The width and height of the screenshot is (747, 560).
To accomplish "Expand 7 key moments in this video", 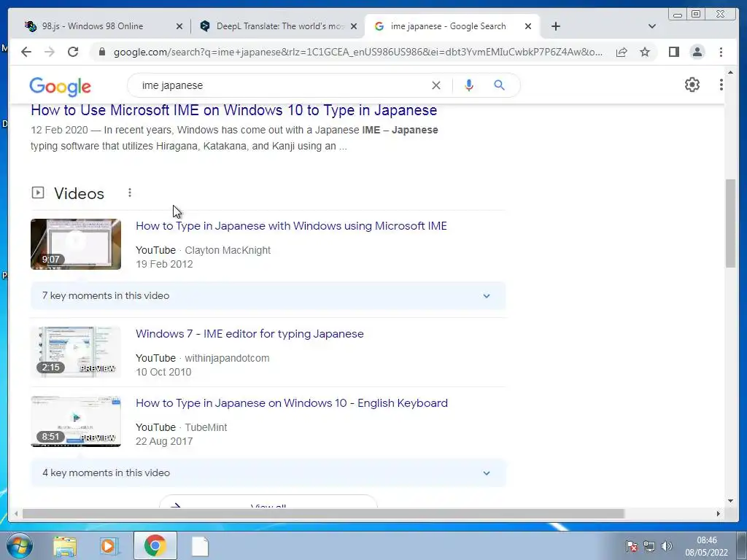I will click(268, 296).
